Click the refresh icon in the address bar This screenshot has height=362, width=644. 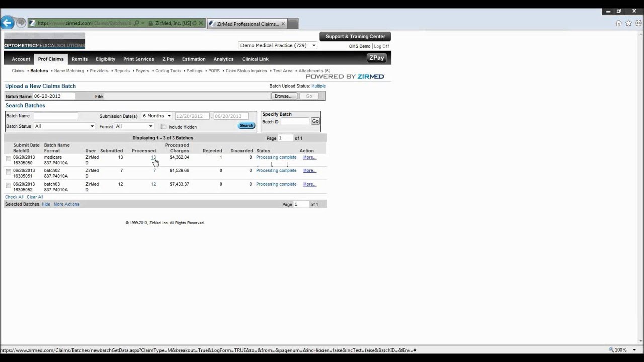pyautogui.click(x=195, y=23)
